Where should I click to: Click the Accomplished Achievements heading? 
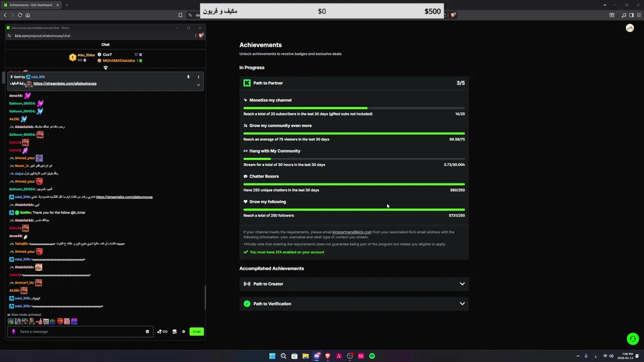click(x=272, y=268)
